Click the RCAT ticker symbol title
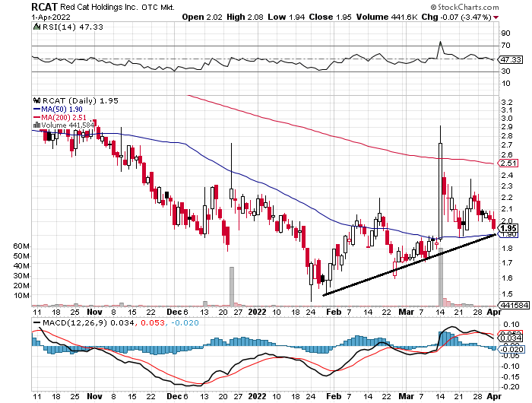532x403 pixels. 45,7
